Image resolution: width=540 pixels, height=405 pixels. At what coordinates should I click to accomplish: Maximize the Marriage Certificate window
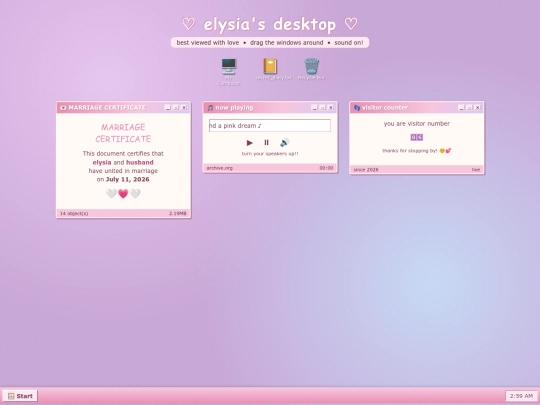click(176, 107)
